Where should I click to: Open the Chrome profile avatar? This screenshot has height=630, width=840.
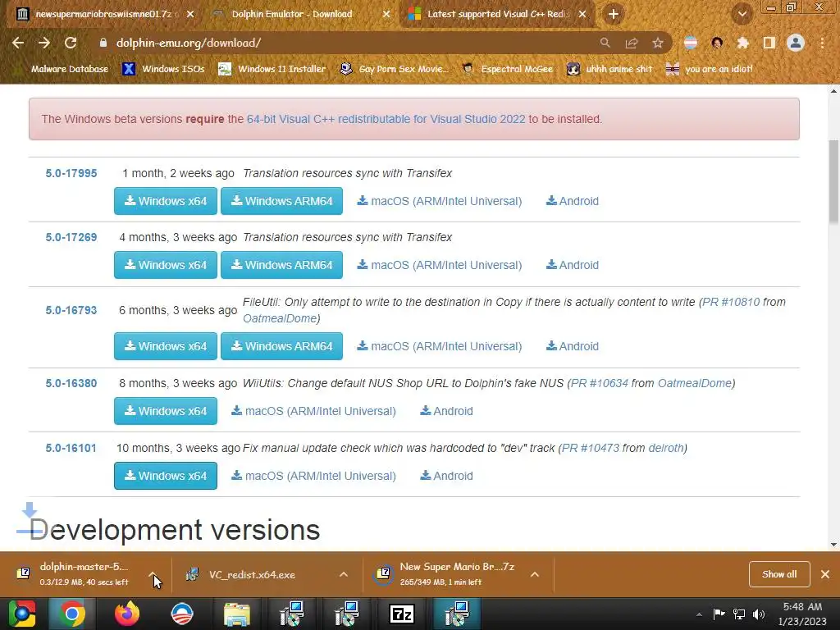tap(796, 43)
